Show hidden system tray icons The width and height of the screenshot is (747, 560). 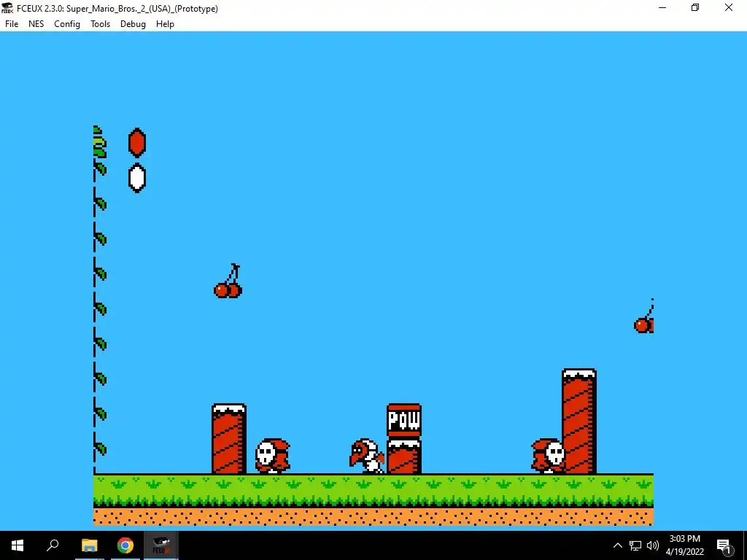[617, 545]
